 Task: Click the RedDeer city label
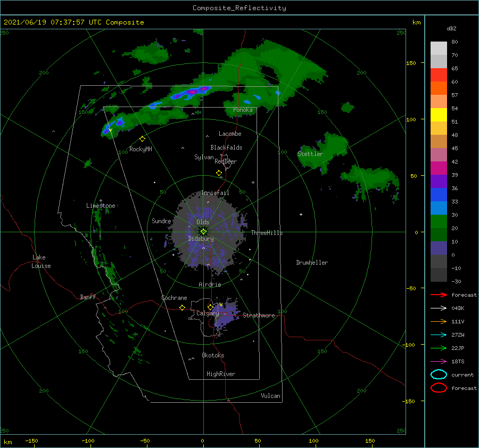226,161
